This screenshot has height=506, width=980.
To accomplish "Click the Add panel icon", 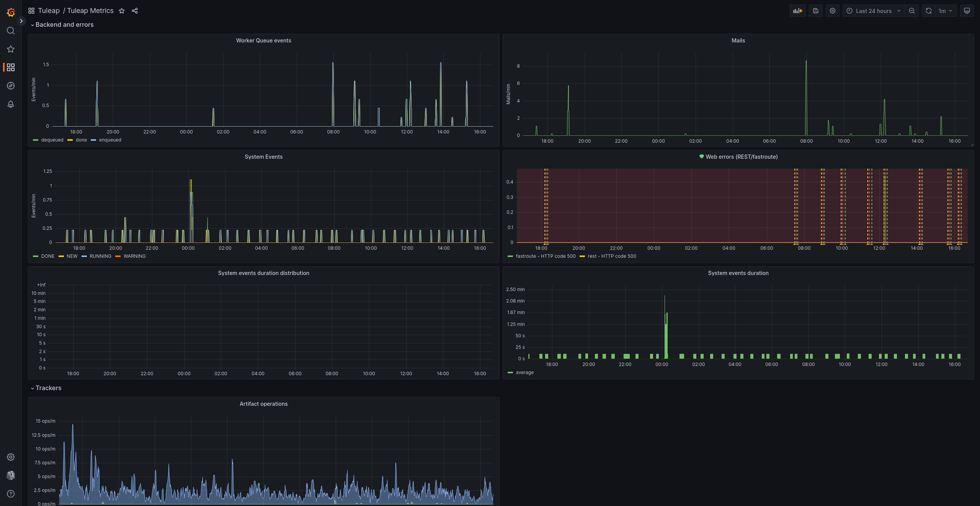I will click(797, 11).
